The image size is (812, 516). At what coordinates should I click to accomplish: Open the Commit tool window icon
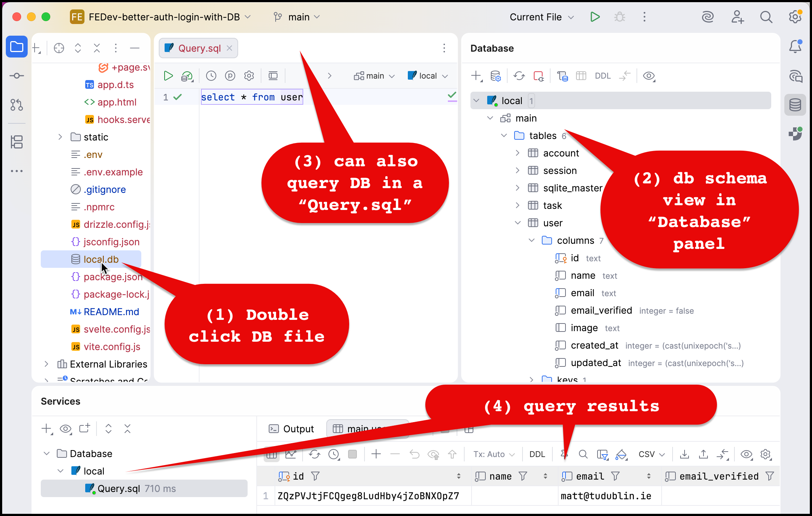(17, 76)
